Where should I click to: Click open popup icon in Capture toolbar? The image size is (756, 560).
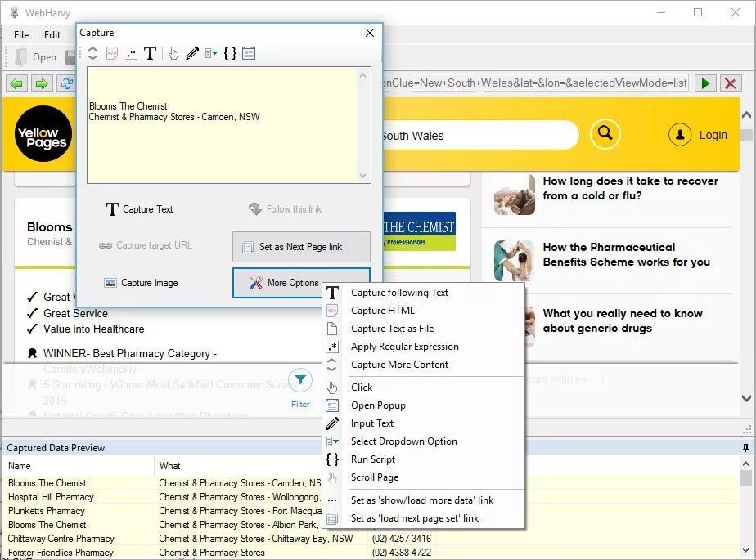249,53
